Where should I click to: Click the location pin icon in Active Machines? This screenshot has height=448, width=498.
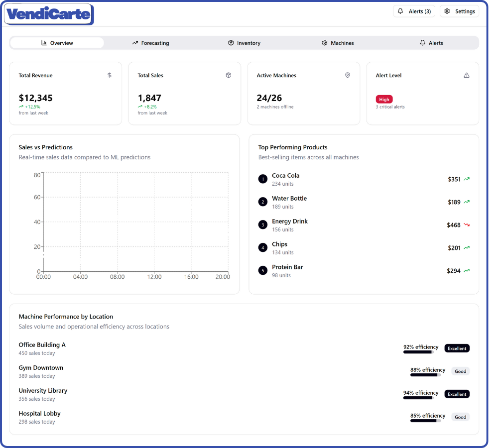[348, 75]
